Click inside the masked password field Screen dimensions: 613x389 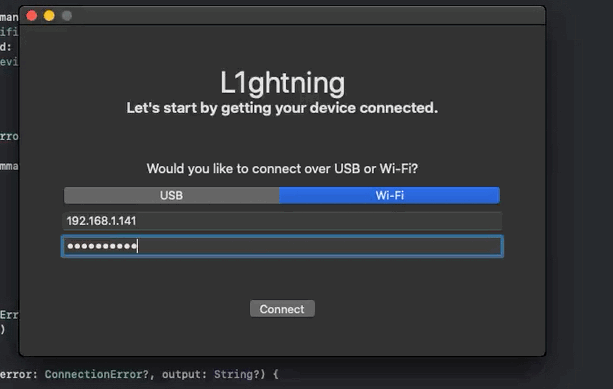coord(282,246)
